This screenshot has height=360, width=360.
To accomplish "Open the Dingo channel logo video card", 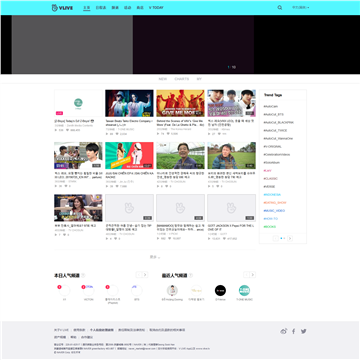I will click(78, 103).
